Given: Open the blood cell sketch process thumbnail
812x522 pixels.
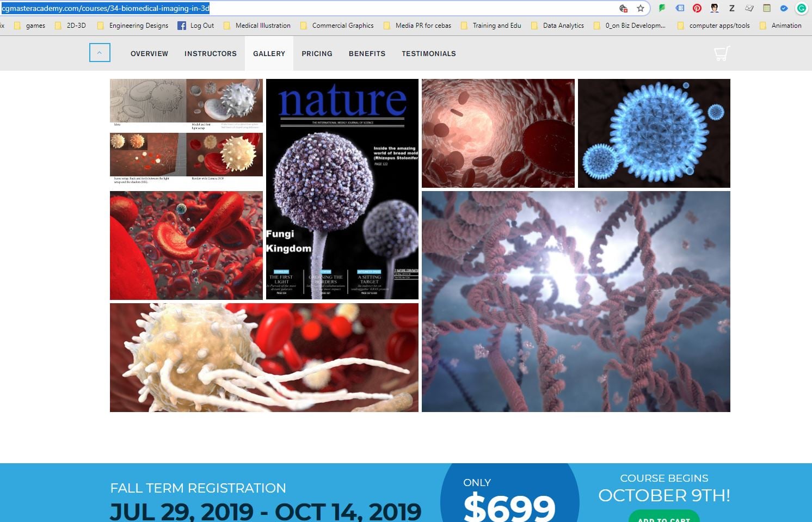Looking at the screenshot, I should pyautogui.click(x=186, y=133).
